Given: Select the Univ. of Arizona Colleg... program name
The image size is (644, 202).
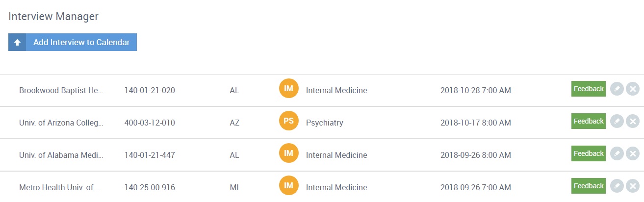Looking at the screenshot, I should click(61, 123).
